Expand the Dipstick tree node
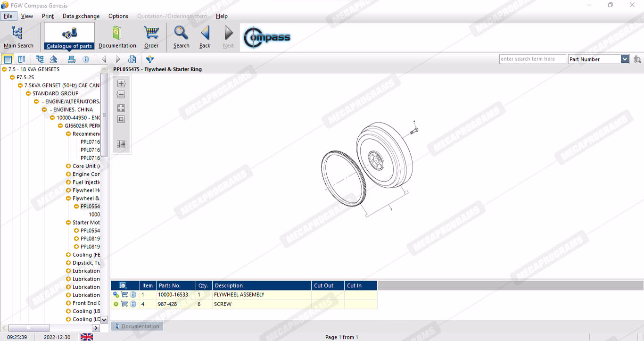The image size is (644, 341). tap(68, 263)
